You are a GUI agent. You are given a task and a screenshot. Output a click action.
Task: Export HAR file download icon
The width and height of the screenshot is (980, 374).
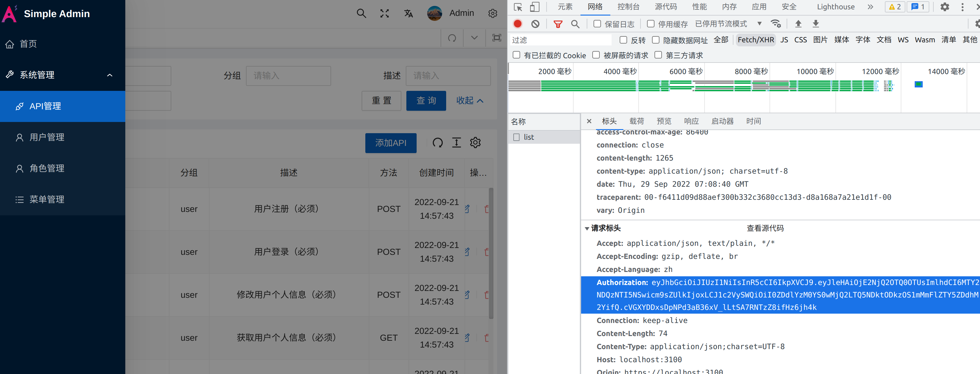(x=816, y=24)
